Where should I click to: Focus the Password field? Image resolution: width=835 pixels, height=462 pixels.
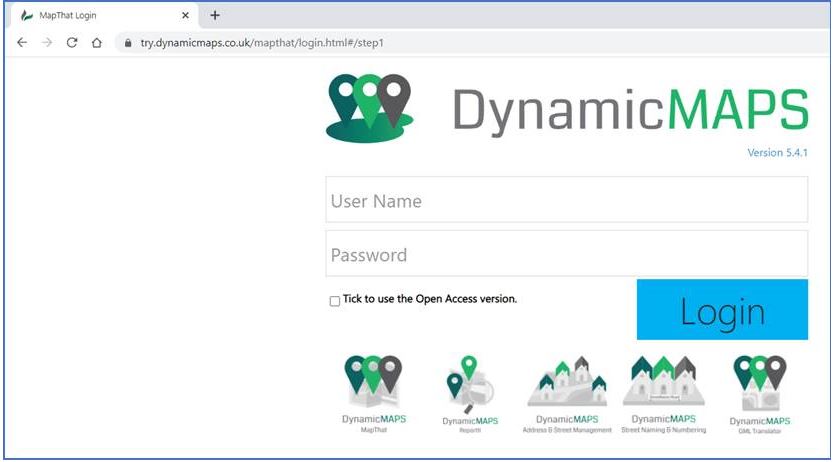pos(567,253)
